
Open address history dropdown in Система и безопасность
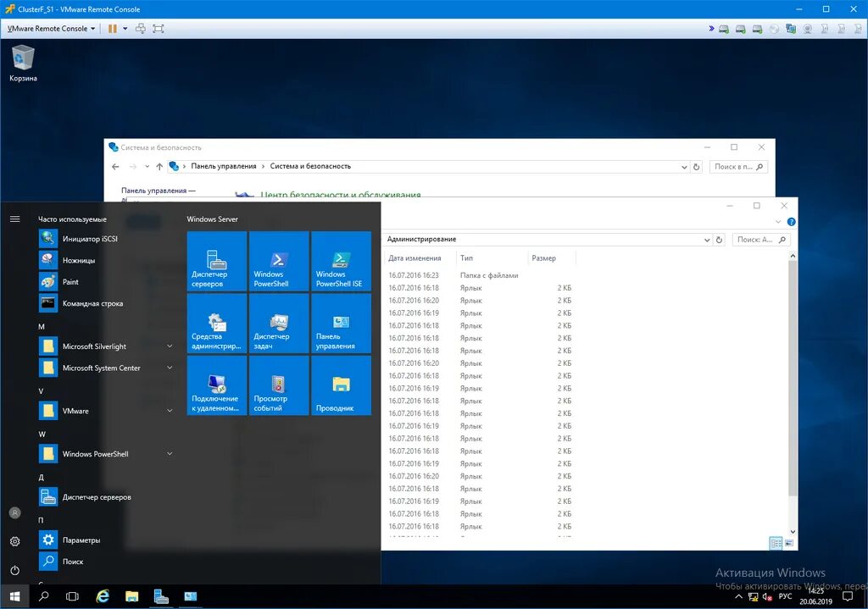coord(684,167)
